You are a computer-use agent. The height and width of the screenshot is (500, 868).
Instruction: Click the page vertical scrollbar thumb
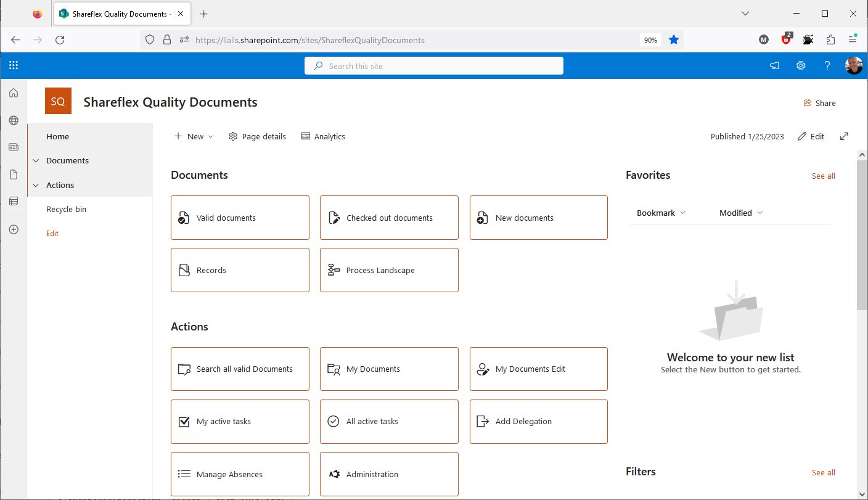tap(862, 234)
